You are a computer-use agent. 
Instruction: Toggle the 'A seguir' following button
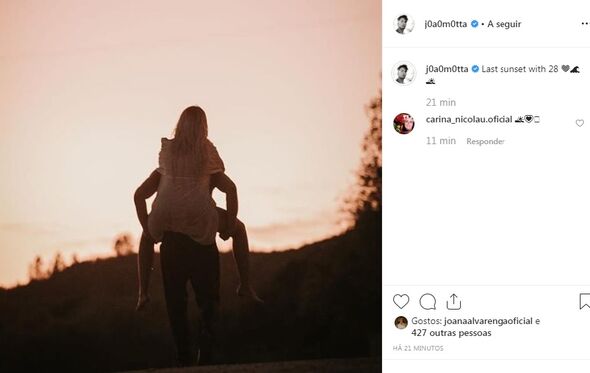click(x=504, y=24)
